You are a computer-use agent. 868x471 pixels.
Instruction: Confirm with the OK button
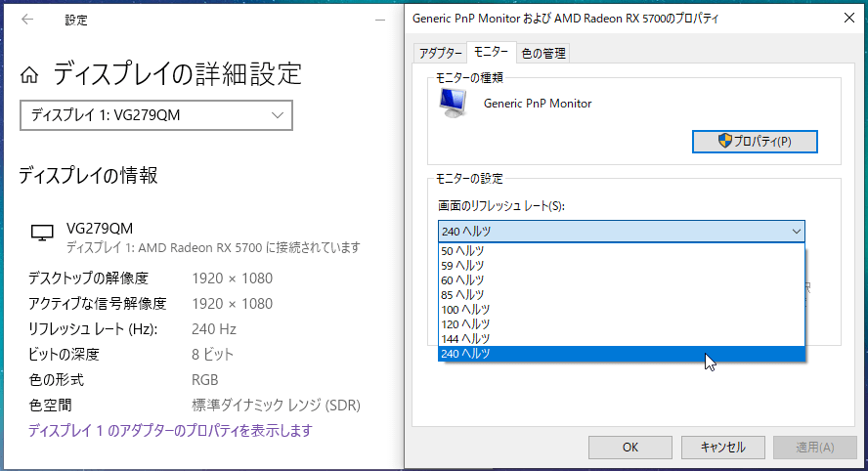click(x=629, y=448)
